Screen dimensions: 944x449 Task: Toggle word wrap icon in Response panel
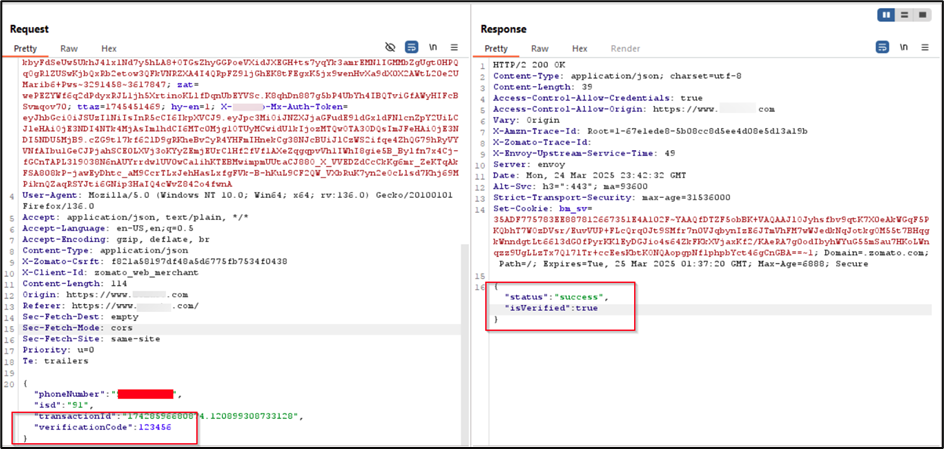[x=881, y=48]
